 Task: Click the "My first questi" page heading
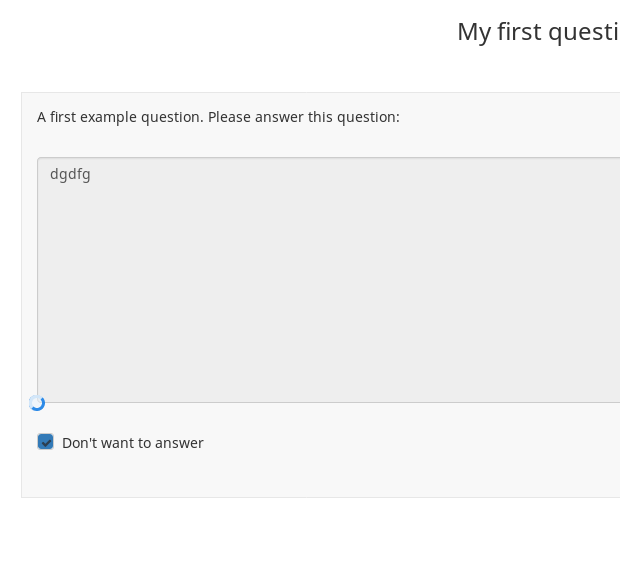pos(537,32)
